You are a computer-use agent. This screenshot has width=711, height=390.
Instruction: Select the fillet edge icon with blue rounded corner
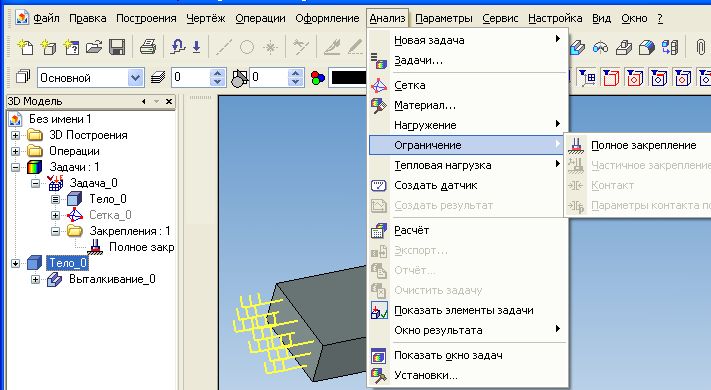point(647,47)
